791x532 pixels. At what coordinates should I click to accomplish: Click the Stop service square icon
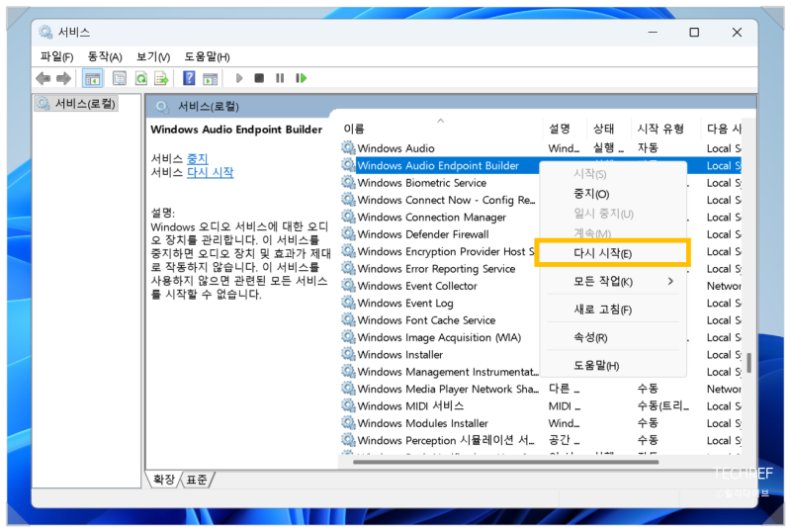pos(259,78)
